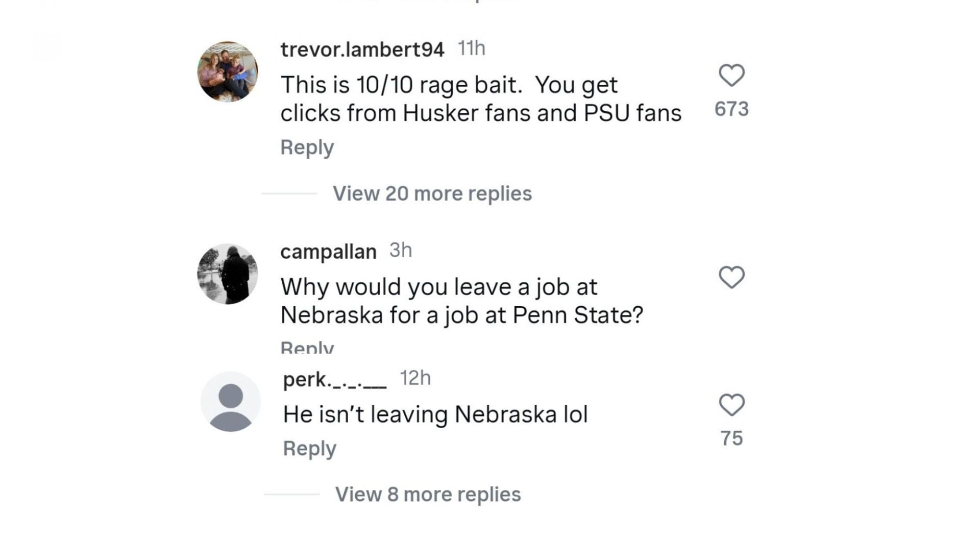Reply to perk's Nebraska comment
Image resolution: width=980 pixels, height=539 pixels.
click(x=309, y=448)
